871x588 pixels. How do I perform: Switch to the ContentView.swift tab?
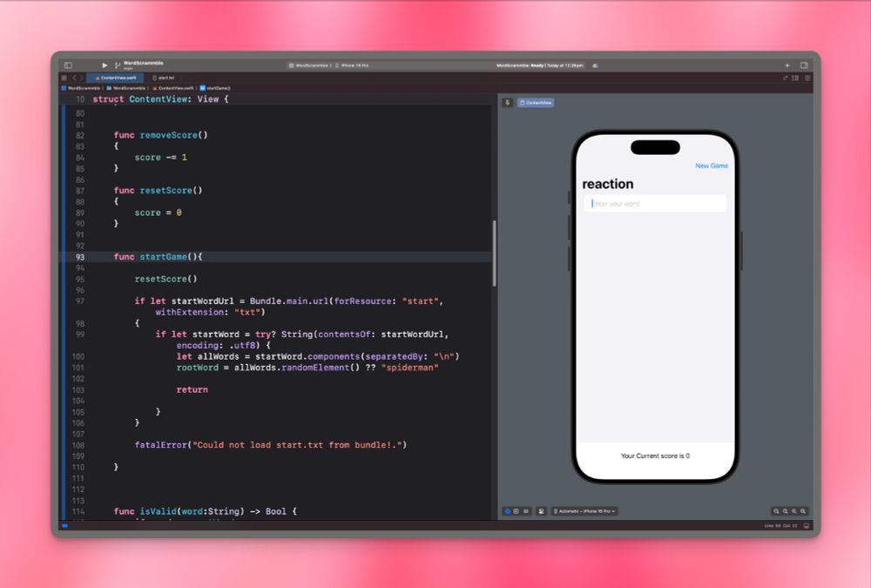click(x=116, y=78)
